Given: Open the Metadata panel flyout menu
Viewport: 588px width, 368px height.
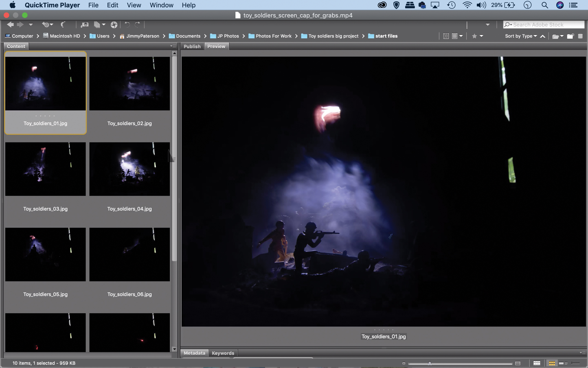Looking at the screenshot, I should [x=582, y=352].
